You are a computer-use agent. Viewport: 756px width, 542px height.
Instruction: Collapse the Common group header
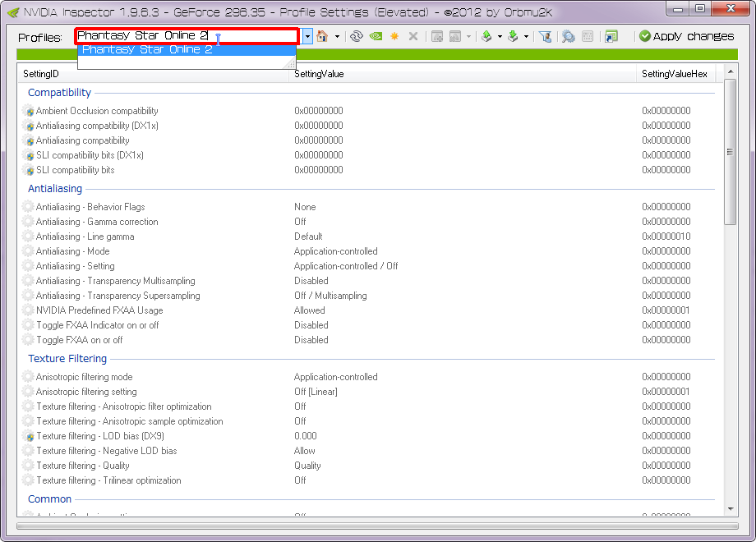pos(49,499)
